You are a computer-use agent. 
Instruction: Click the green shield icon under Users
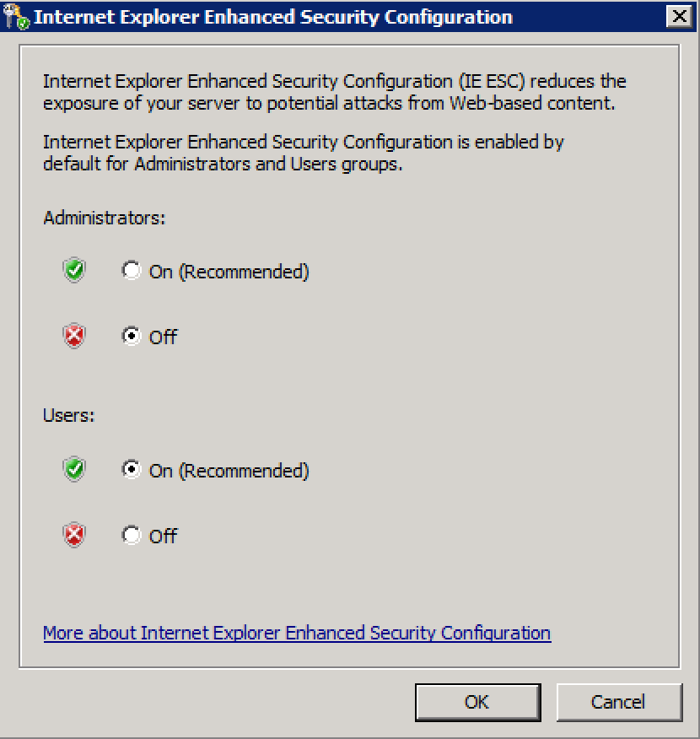point(74,469)
